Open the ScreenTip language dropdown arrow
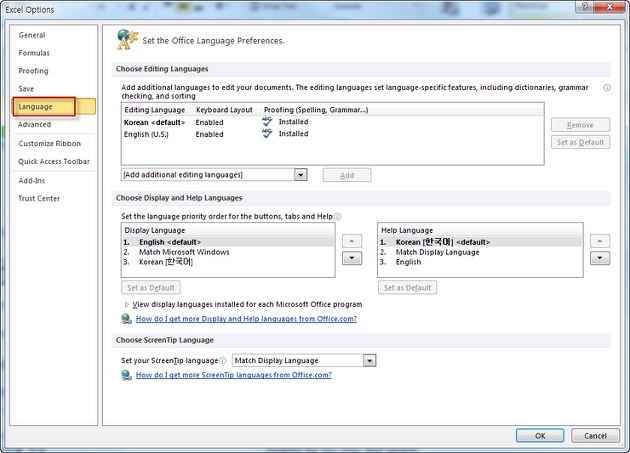Screen dimensions: 630x453 click(370, 361)
